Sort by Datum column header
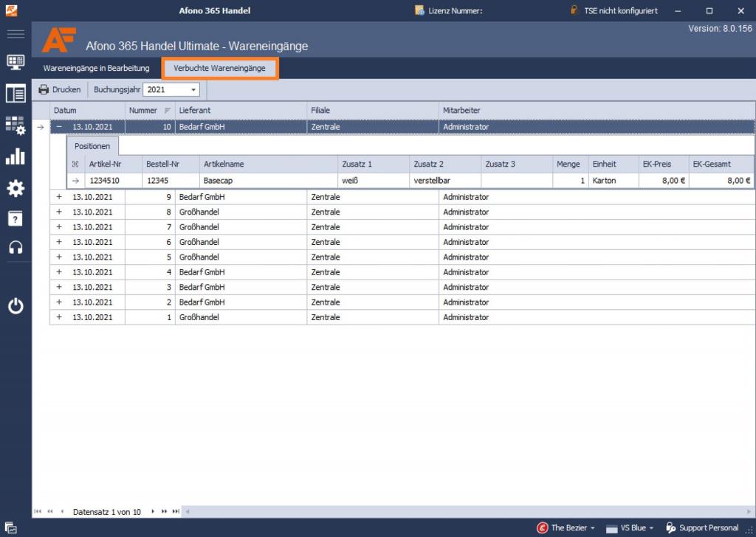Screen dimensions: 756x537 [x=87, y=111]
